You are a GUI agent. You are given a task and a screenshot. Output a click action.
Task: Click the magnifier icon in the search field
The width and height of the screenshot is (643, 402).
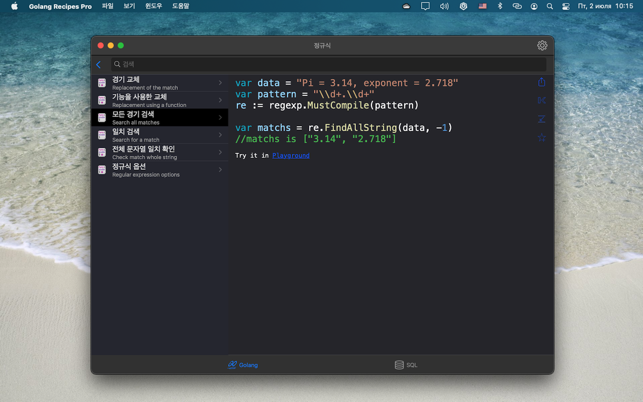pos(117,64)
